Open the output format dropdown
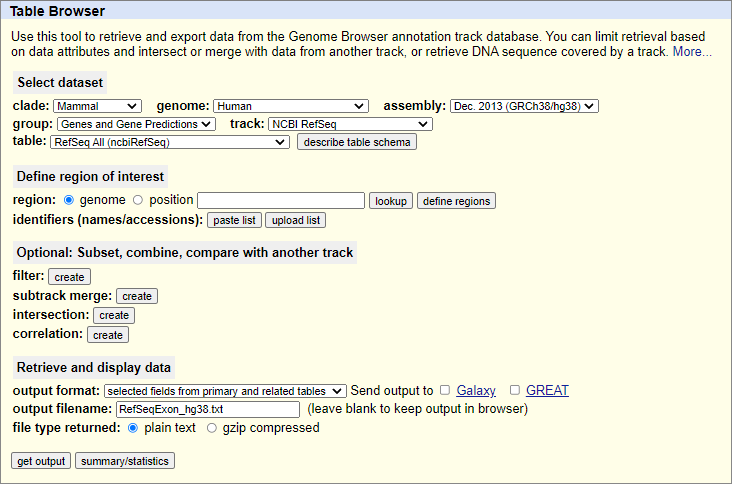Image resolution: width=732 pixels, height=484 pixels. pyautogui.click(x=224, y=391)
